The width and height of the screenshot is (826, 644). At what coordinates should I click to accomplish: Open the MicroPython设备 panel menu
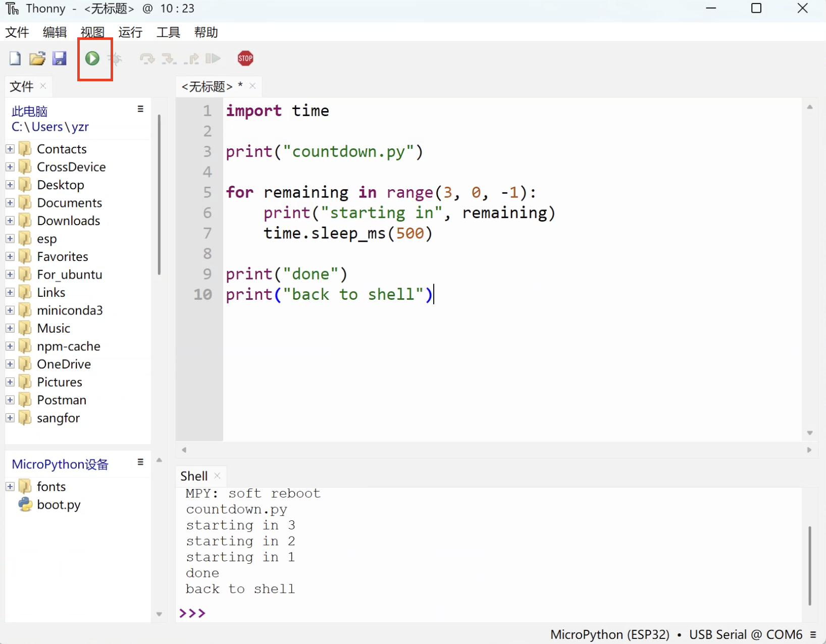(x=140, y=462)
